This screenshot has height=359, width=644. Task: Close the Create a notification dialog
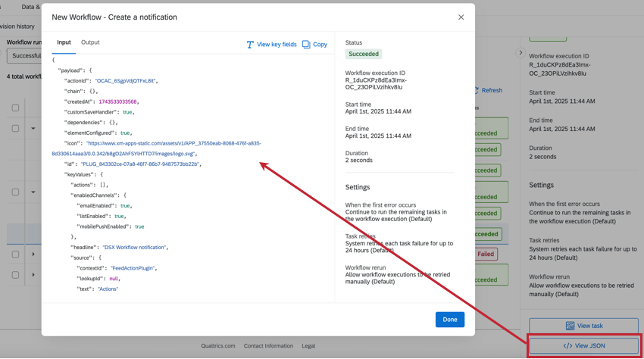tap(461, 17)
